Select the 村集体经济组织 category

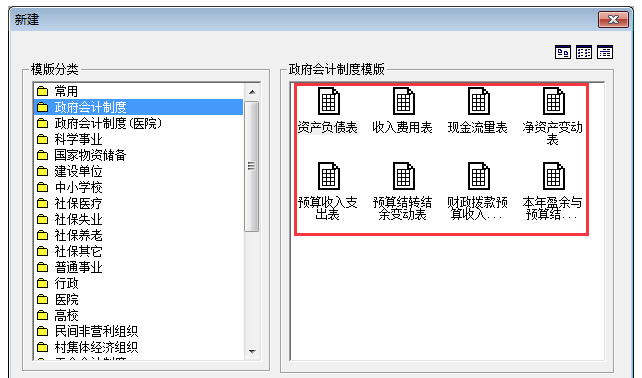(x=138, y=347)
